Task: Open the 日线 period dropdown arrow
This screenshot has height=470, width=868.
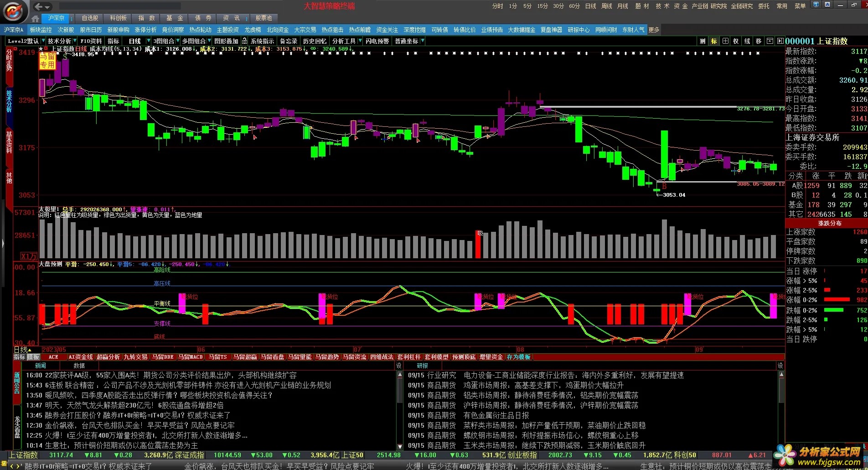Action: (148, 41)
